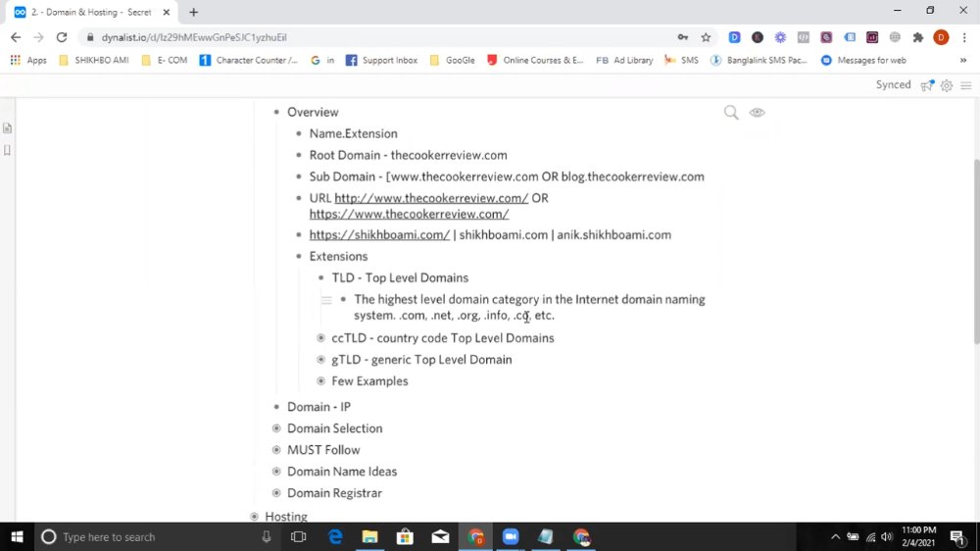
Task: Expand the MUST Follow item
Action: [x=276, y=450]
